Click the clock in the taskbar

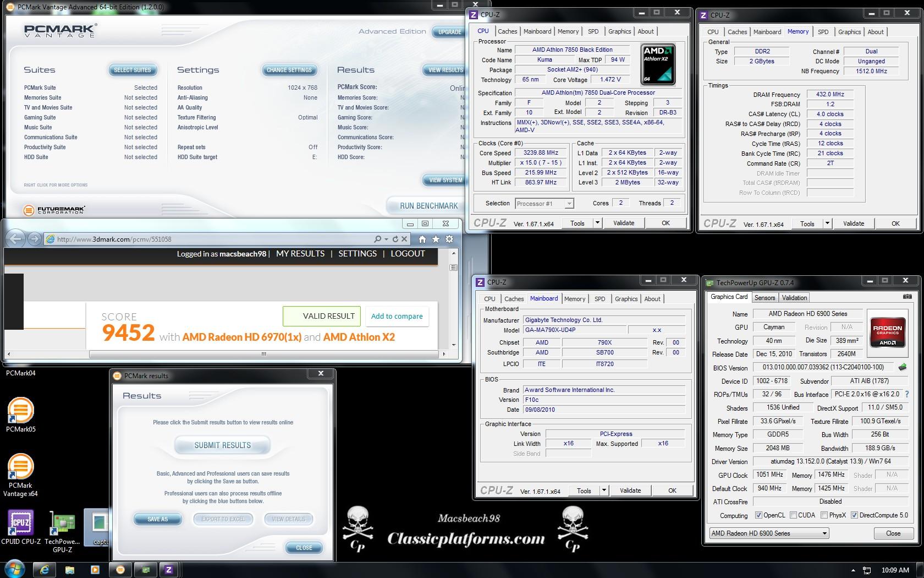[x=895, y=570]
